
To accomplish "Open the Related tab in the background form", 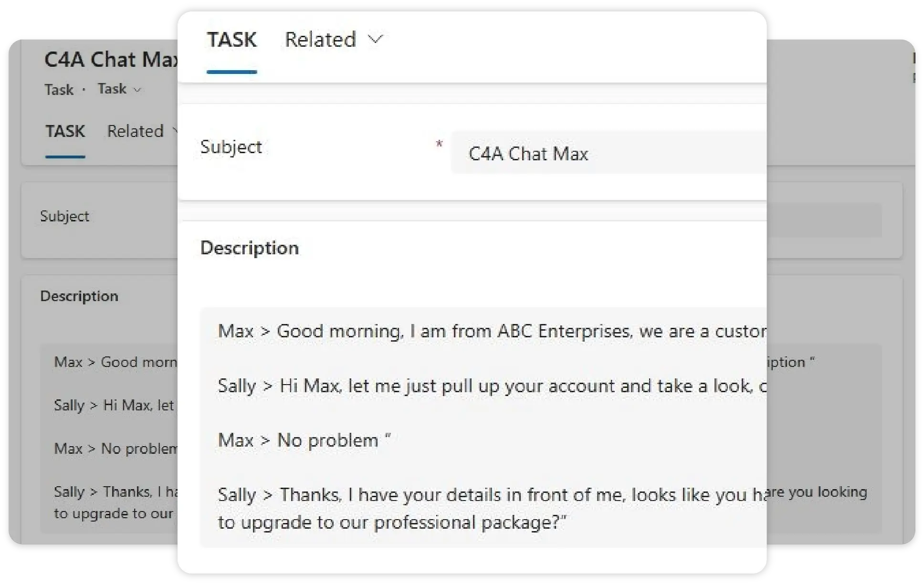I will click(136, 131).
